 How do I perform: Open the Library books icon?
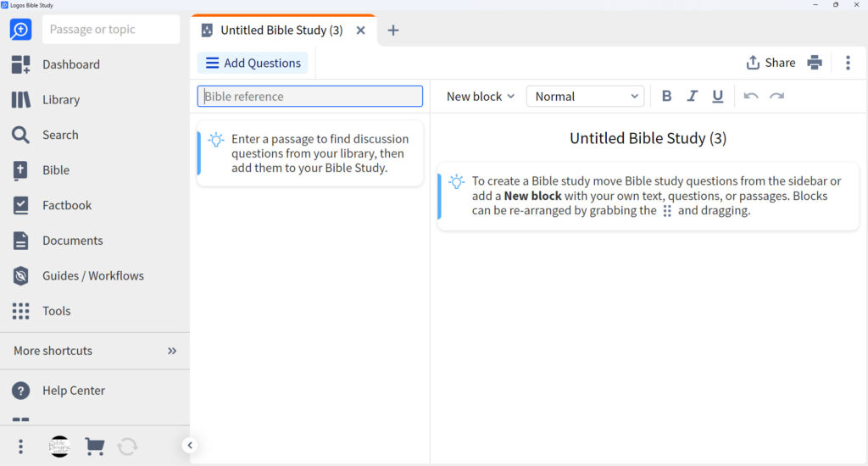pos(20,100)
